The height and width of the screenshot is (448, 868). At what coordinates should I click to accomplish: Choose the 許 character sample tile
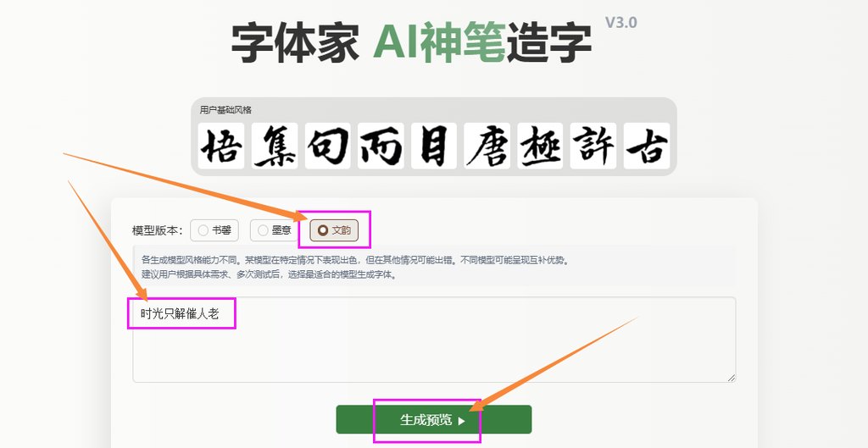(x=593, y=146)
